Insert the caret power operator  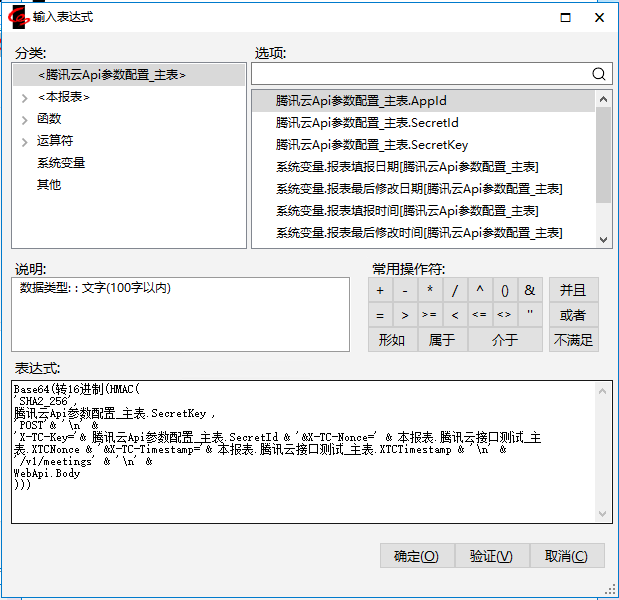(x=480, y=290)
